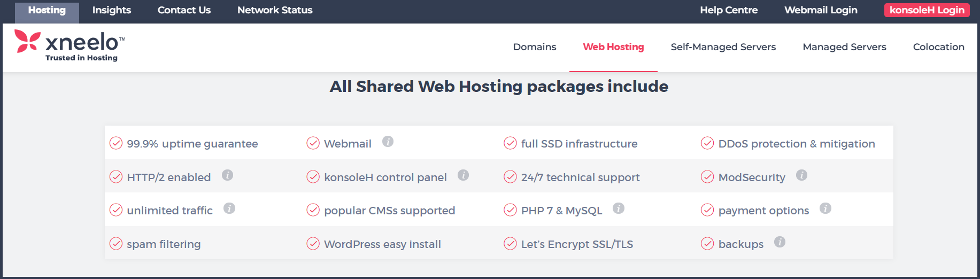Image resolution: width=980 pixels, height=279 pixels.
Task: Open the Network Status page
Action: (275, 10)
